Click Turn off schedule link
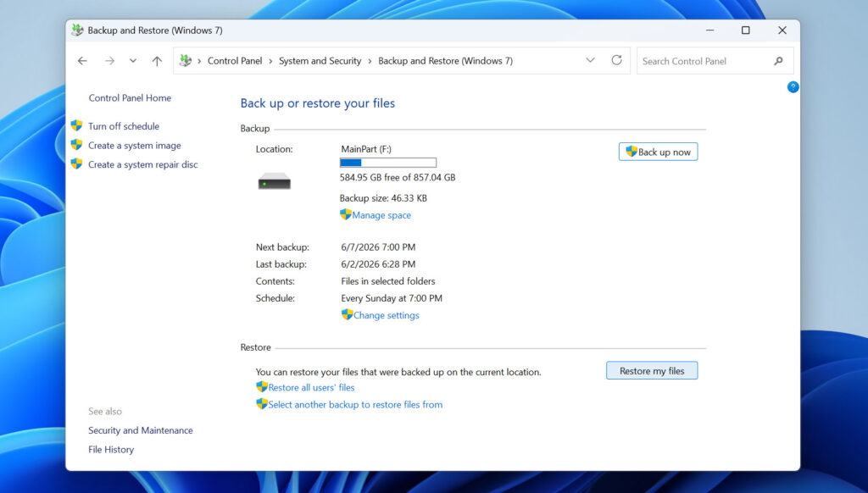The image size is (868, 493). tap(124, 126)
